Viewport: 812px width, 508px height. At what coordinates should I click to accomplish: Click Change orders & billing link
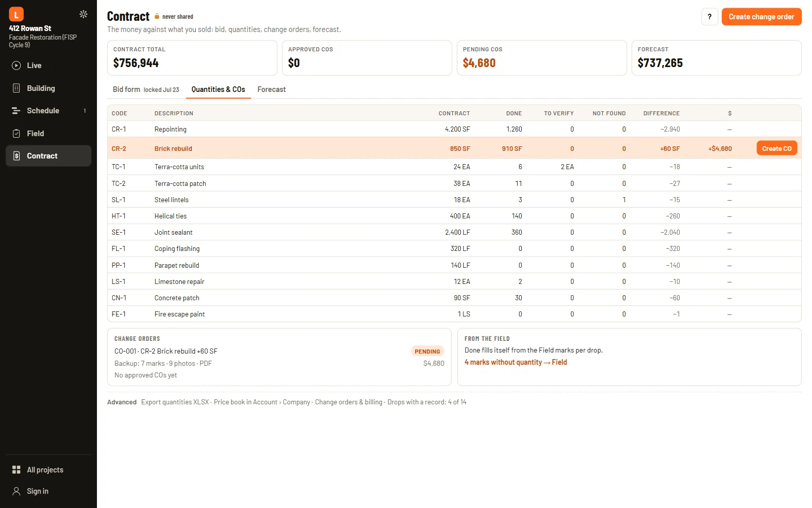(x=349, y=402)
